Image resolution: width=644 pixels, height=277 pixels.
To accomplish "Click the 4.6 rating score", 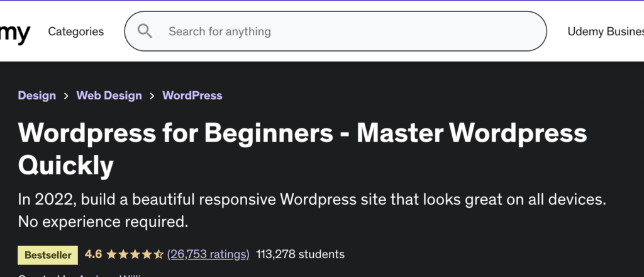I will pos(93,254).
